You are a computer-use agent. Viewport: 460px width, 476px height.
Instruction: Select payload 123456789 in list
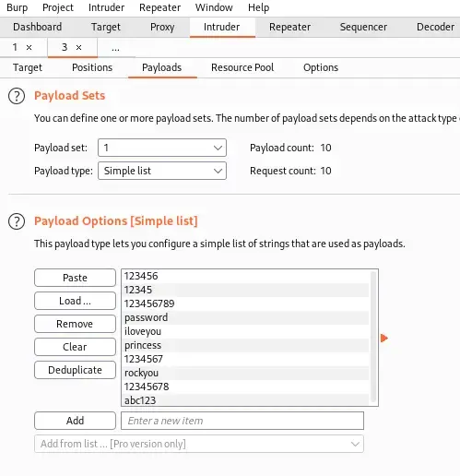(245, 303)
